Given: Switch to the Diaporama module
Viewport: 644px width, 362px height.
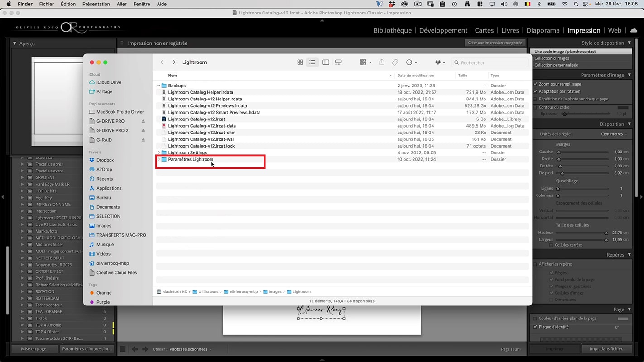Looking at the screenshot, I should (x=543, y=30).
